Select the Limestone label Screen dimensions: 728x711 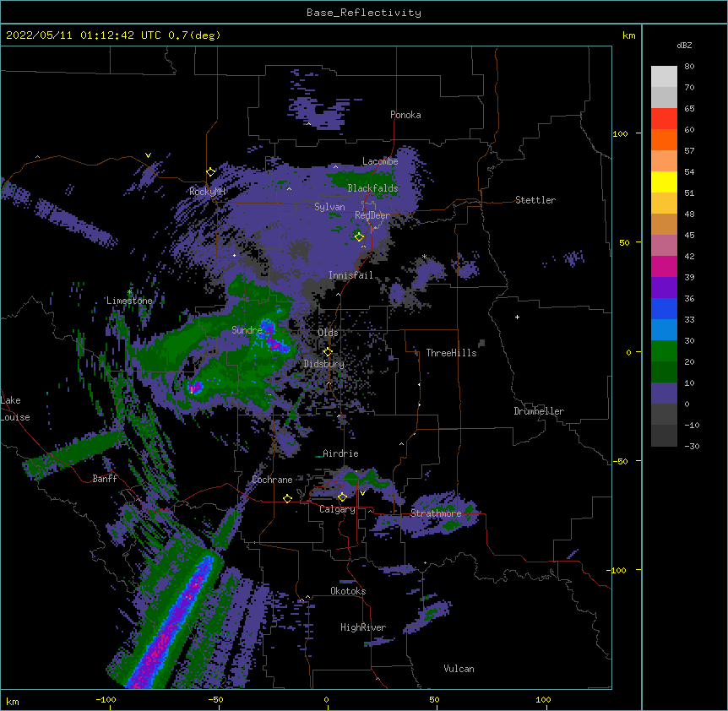[x=129, y=301]
